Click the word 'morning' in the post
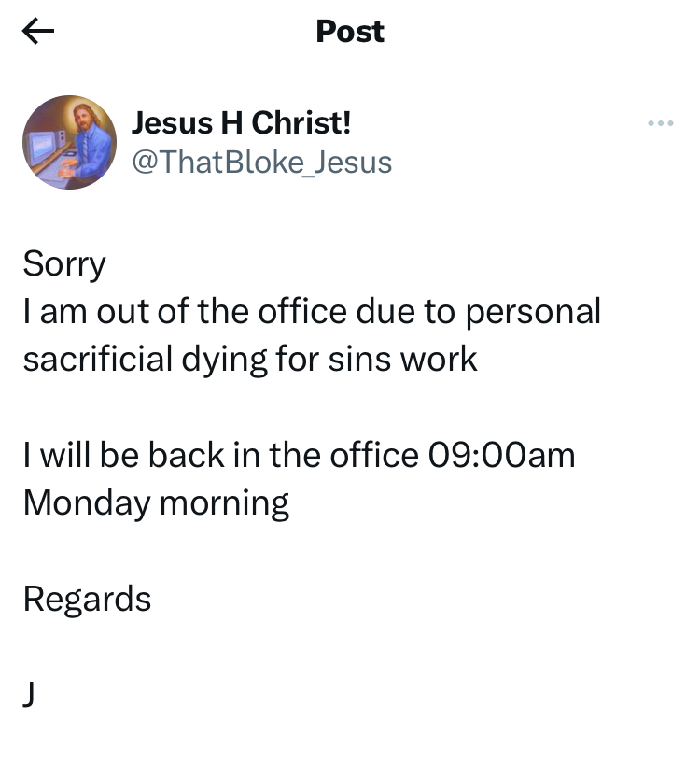This screenshot has height=764, width=700. tap(224, 503)
